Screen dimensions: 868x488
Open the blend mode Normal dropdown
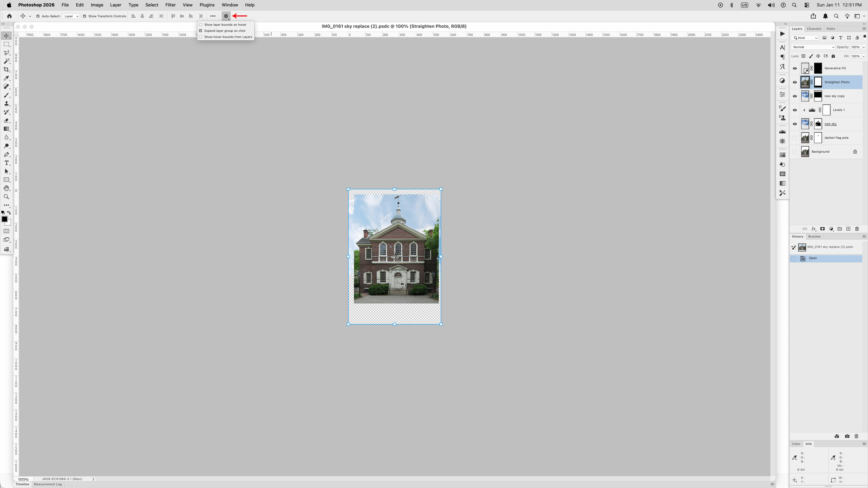click(813, 47)
